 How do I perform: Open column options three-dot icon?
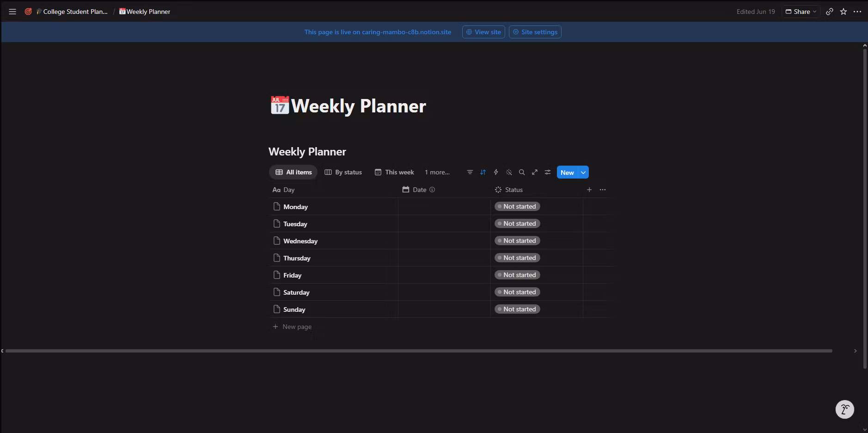[x=603, y=190]
